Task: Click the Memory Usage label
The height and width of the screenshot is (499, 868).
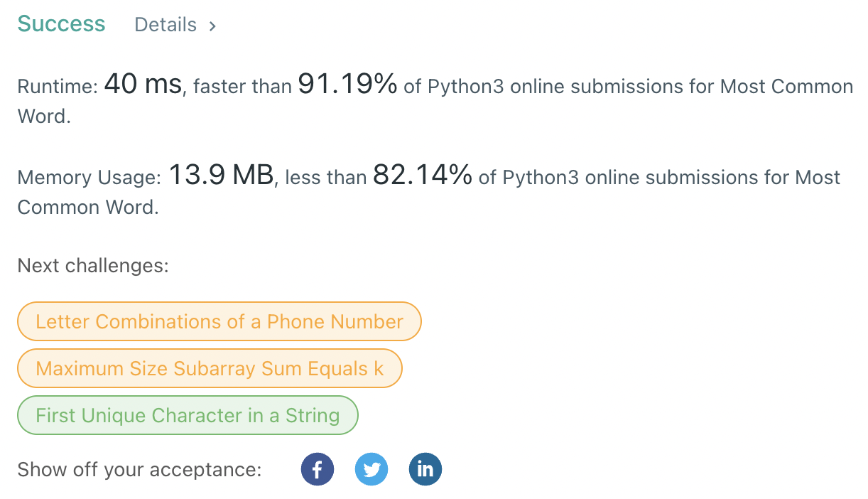Action: coord(89,178)
